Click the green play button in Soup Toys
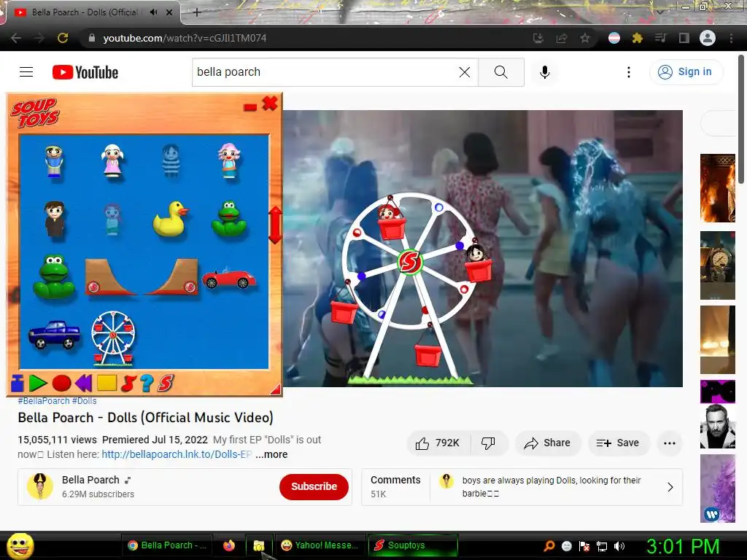Viewport: 747px width, 560px height. click(x=38, y=383)
